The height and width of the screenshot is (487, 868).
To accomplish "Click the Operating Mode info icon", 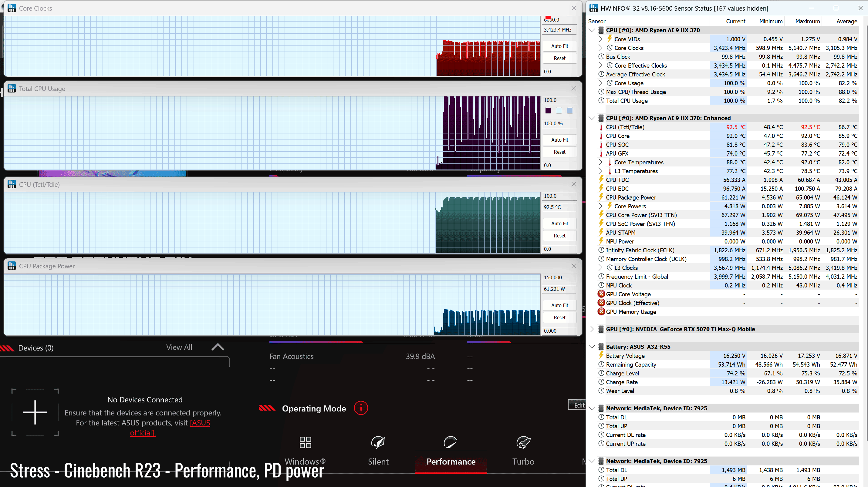I will [361, 408].
